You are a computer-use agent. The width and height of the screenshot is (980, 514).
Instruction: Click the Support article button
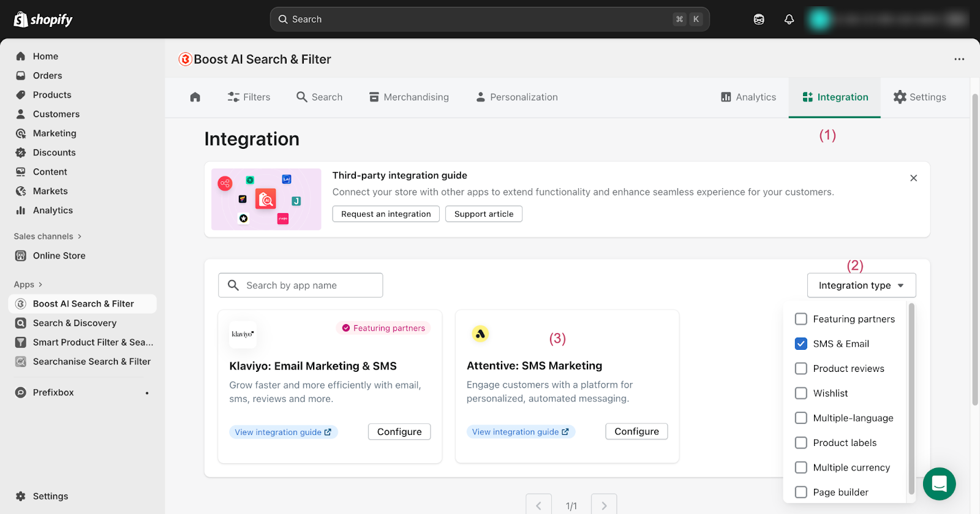coord(484,214)
